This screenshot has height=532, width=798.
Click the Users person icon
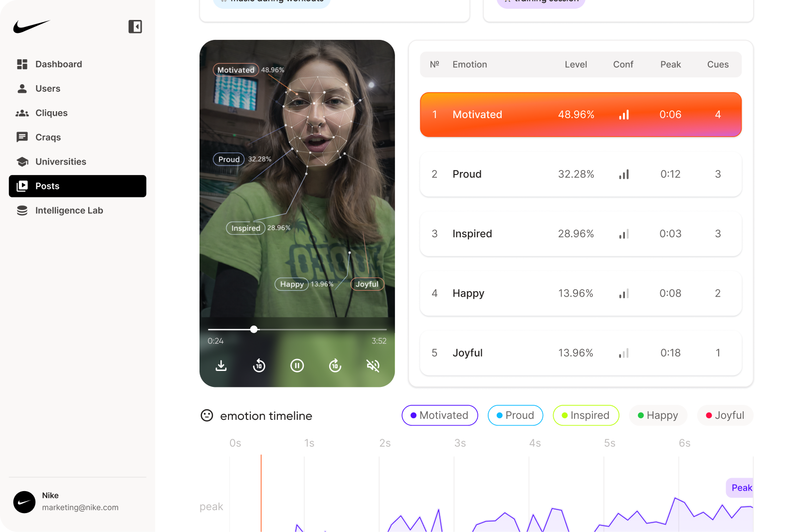click(x=22, y=89)
